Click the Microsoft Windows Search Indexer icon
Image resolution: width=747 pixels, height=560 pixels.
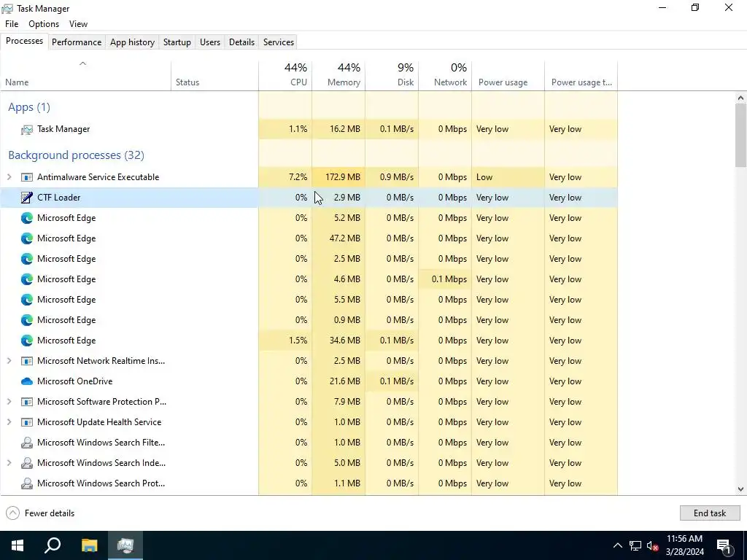click(x=27, y=463)
